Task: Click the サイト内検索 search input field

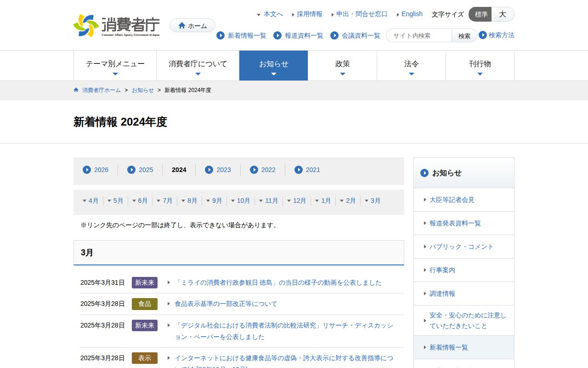Action: [x=419, y=35]
